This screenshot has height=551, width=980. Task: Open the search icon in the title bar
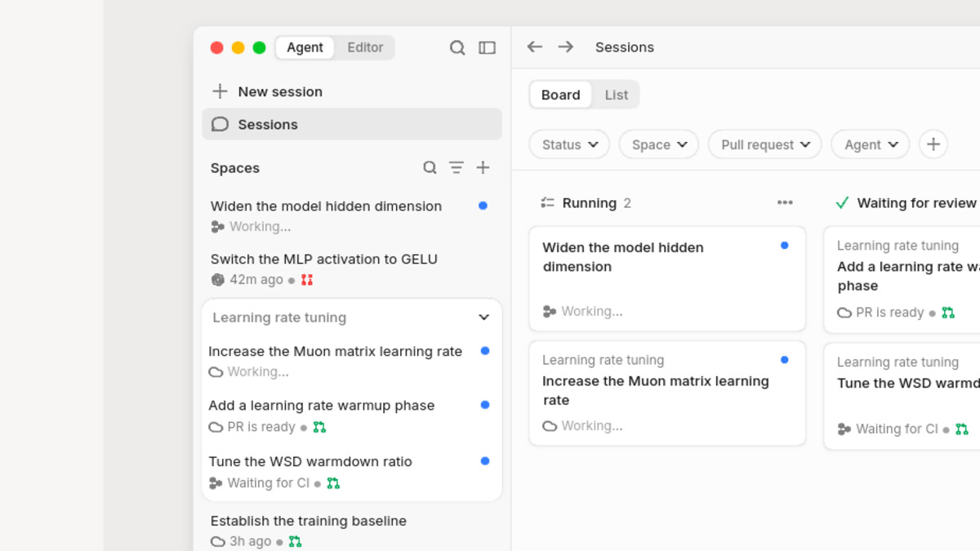457,47
